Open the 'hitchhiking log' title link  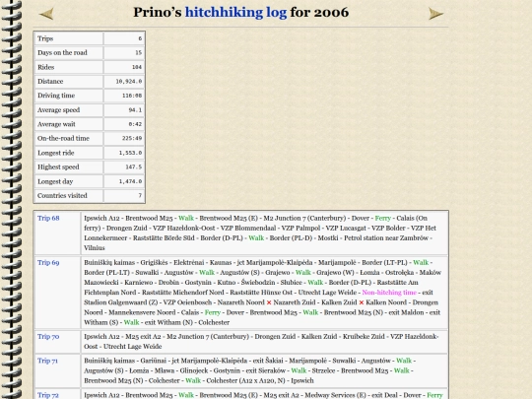tap(235, 13)
